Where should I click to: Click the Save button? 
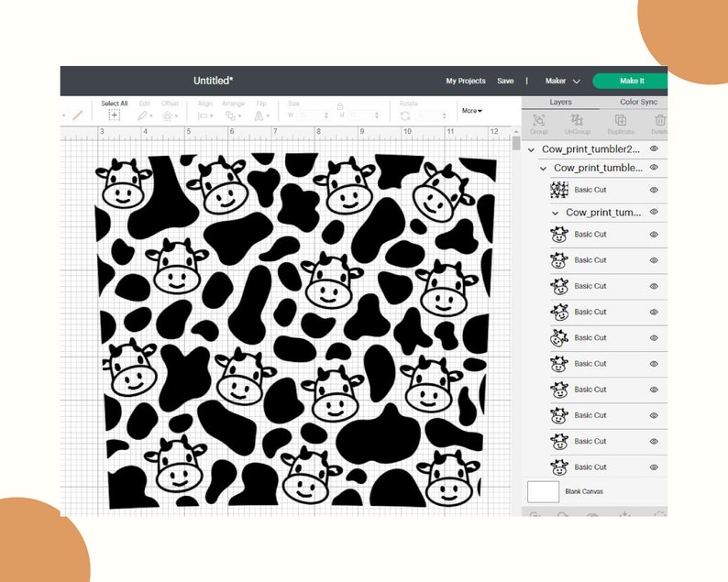click(505, 81)
